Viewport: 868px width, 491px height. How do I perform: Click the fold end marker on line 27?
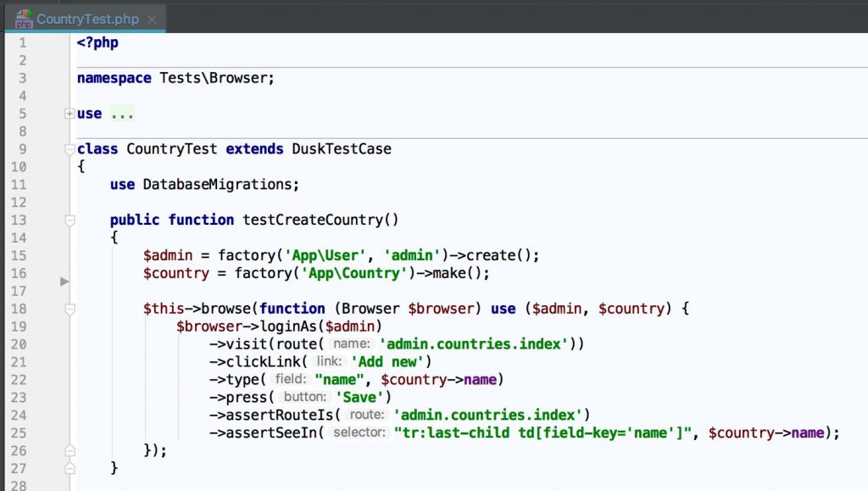[70, 468]
